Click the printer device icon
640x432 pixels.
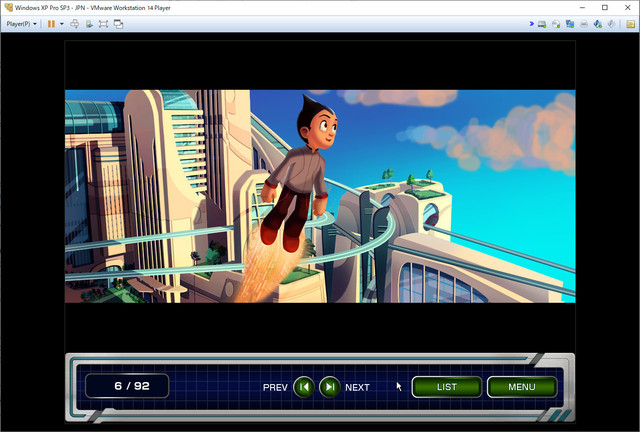click(x=584, y=24)
